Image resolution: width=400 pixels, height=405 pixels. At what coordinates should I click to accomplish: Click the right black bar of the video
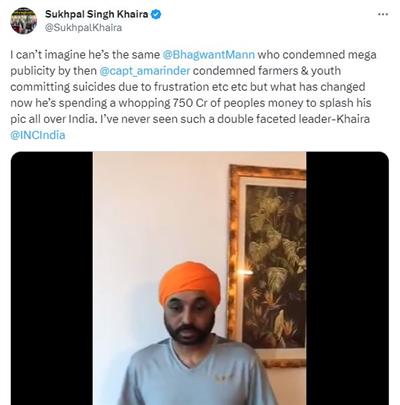pos(348,278)
